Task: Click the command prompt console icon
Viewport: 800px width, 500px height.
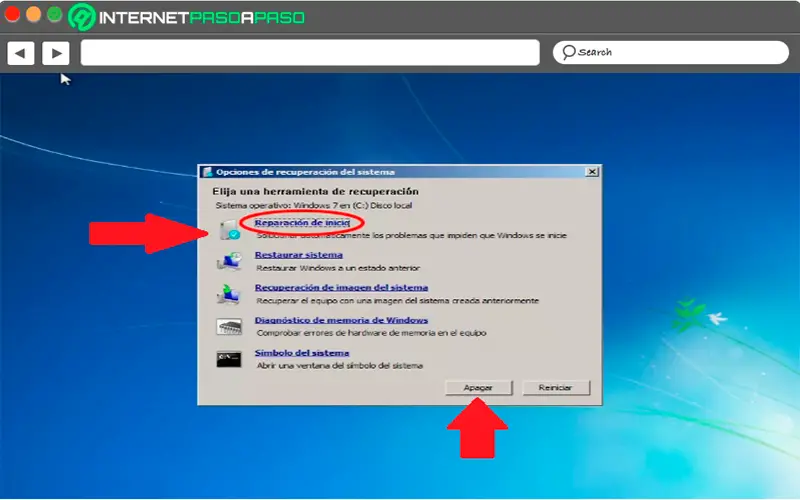Action: tap(229, 359)
